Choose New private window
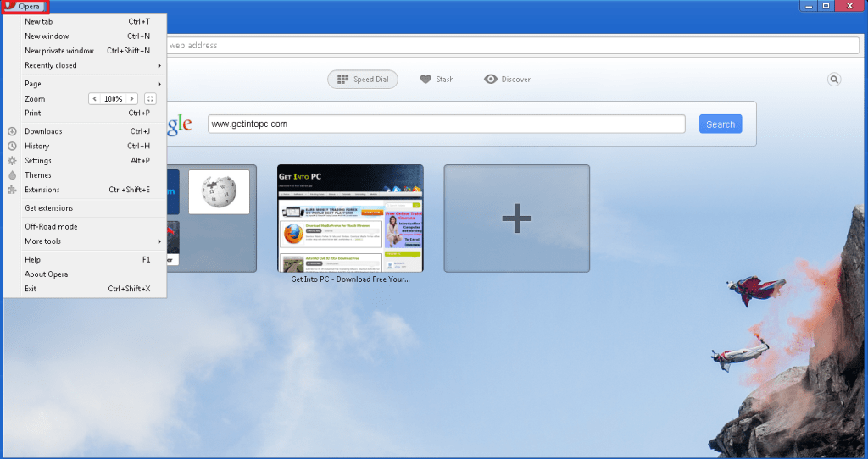The image size is (868, 459). [x=86, y=50]
